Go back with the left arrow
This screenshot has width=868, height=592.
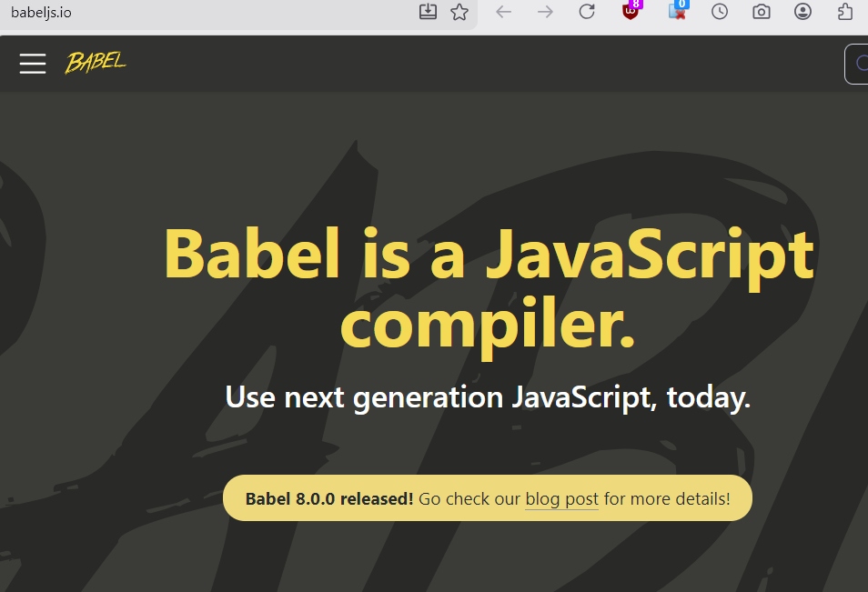pyautogui.click(x=503, y=12)
